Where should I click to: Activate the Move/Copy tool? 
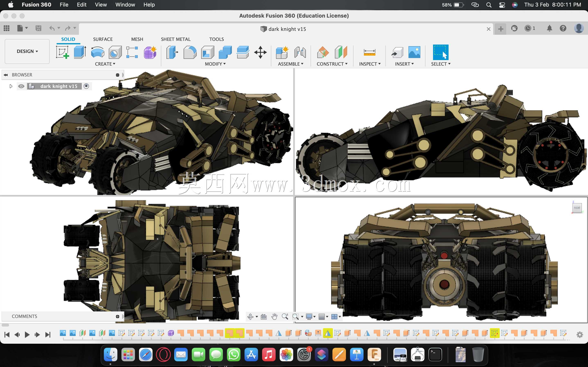[x=260, y=52]
